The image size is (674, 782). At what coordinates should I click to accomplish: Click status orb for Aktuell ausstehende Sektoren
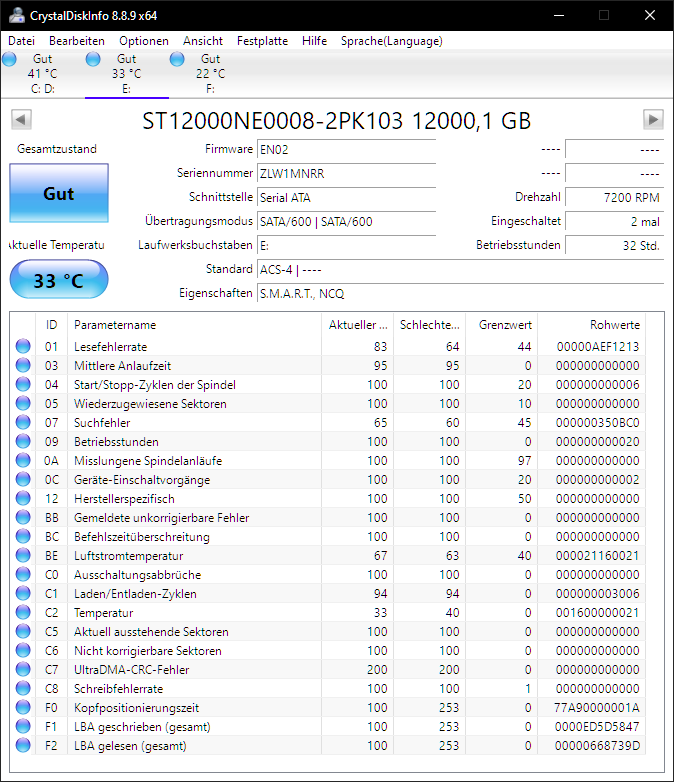pos(23,631)
